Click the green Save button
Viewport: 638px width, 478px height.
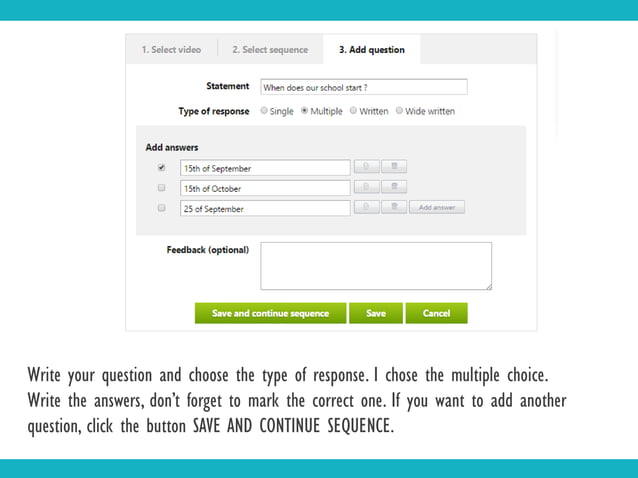tap(375, 313)
